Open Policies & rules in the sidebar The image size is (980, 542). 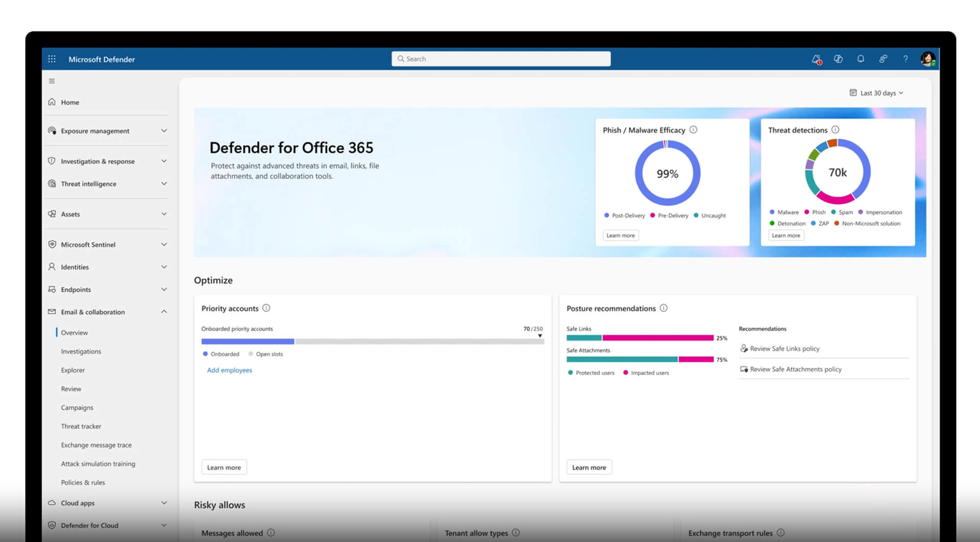(x=83, y=482)
